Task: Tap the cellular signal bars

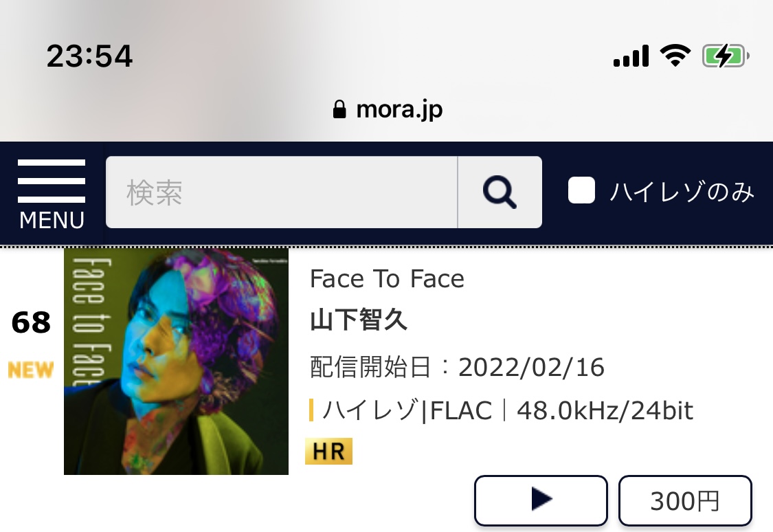Action: [631, 56]
